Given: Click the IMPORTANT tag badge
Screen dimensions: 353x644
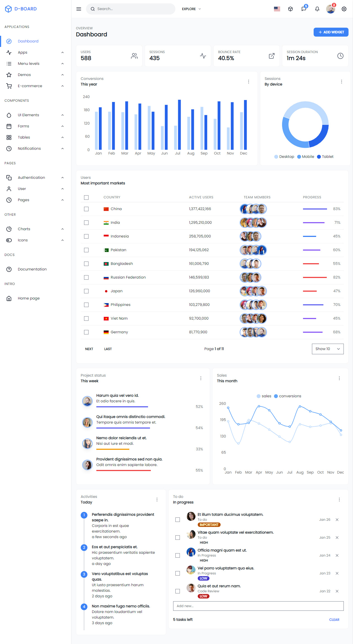Looking at the screenshot, I should (x=209, y=525).
